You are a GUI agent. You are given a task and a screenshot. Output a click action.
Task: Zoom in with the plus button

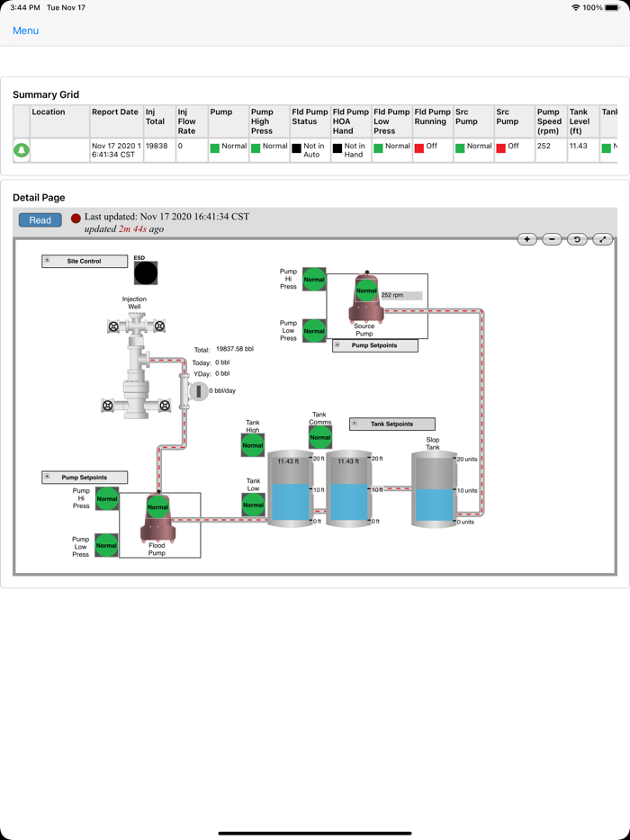click(x=527, y=239)
